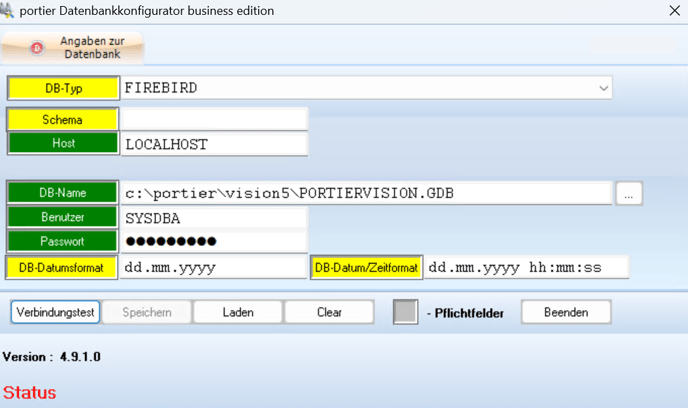
Task: Click the yellow Schema label
Action: (62, 119)
